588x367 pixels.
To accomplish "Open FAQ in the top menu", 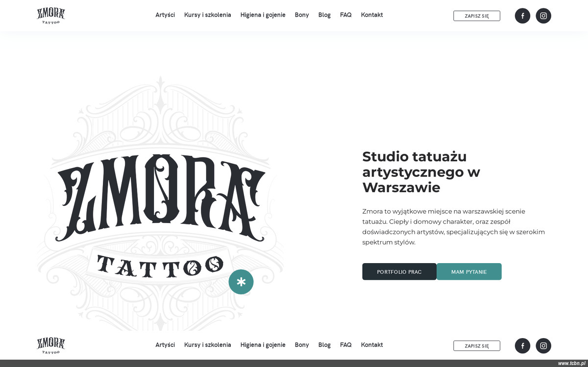I will 346,15.
